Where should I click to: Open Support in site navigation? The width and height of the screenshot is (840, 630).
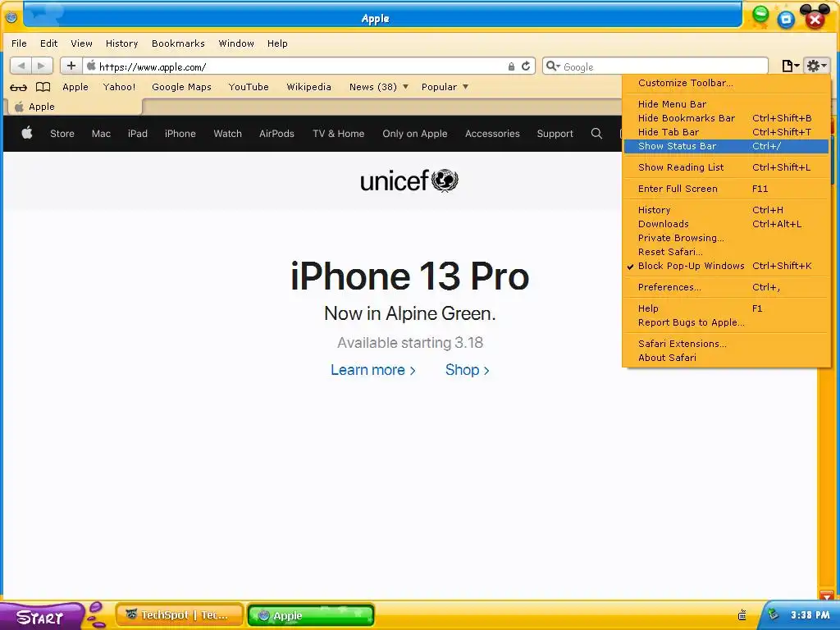(555, 134)
